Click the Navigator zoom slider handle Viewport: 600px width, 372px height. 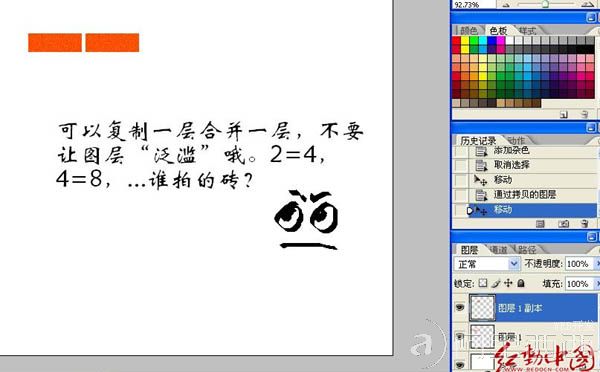click(x=545, y=4)
